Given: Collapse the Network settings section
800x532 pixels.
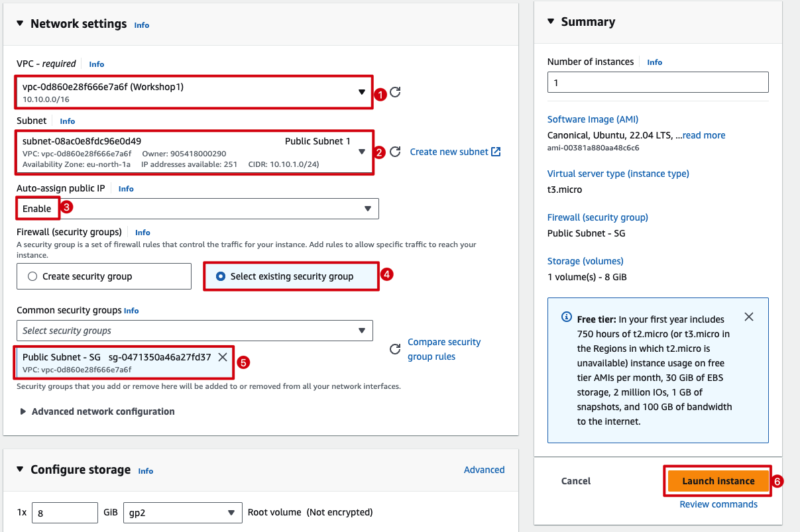Looking at the screenshot, I should pyautogui.click(x=20, y=24).
